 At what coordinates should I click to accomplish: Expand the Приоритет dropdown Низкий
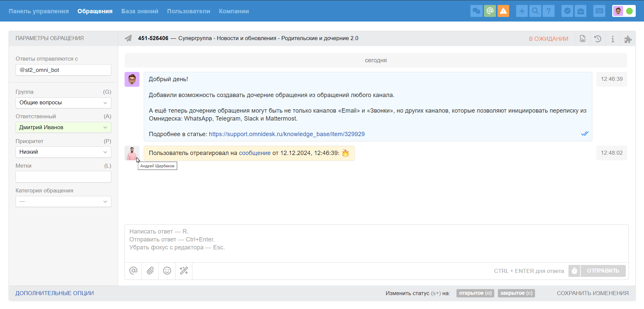pyautogui.click(x=63, y=152)
